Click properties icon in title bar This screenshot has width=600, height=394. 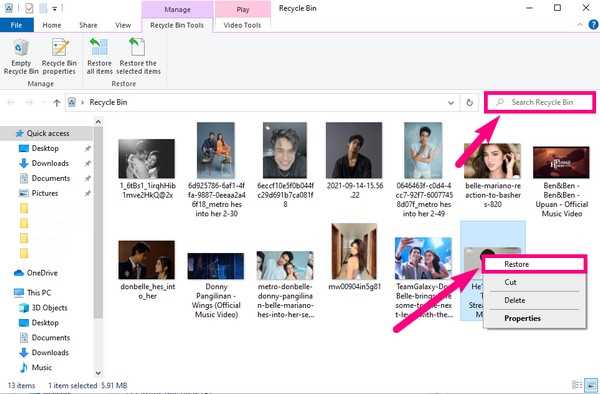tap(29, 8)
